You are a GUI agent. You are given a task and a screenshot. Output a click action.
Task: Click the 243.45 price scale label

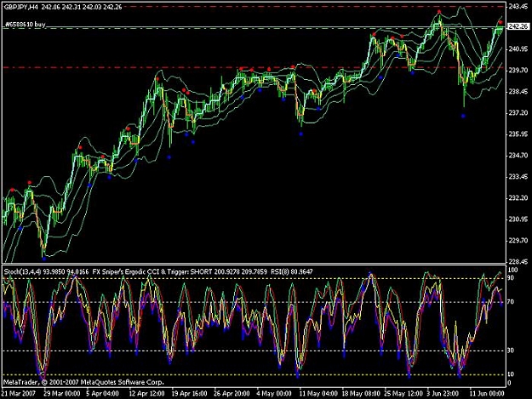[518, 7]
